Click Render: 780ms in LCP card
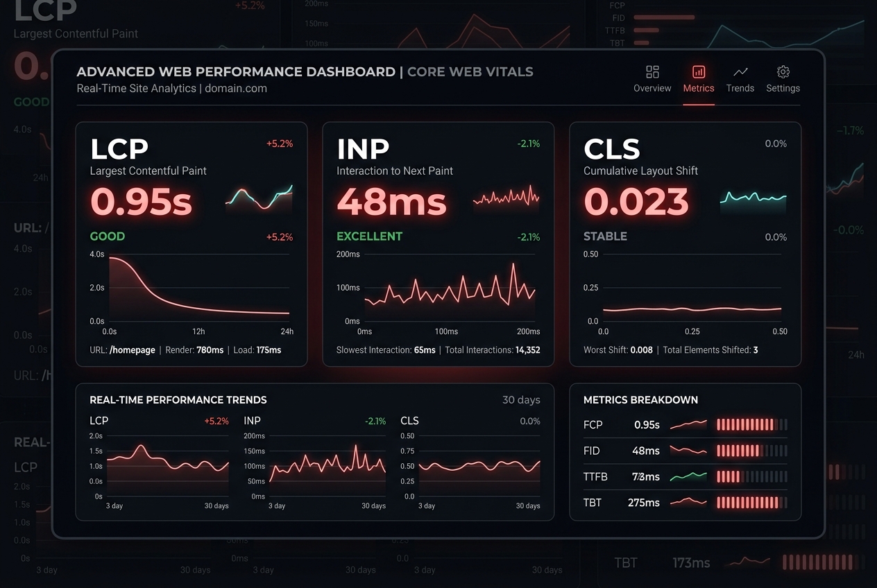Screen dimensions: 877x588 pyautogui.click(x=195, y=350)
